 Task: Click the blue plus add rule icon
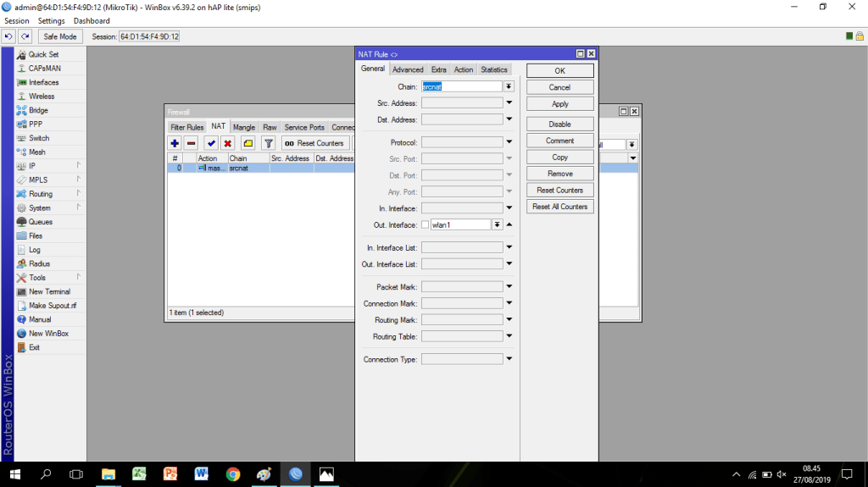coord(175,143)
